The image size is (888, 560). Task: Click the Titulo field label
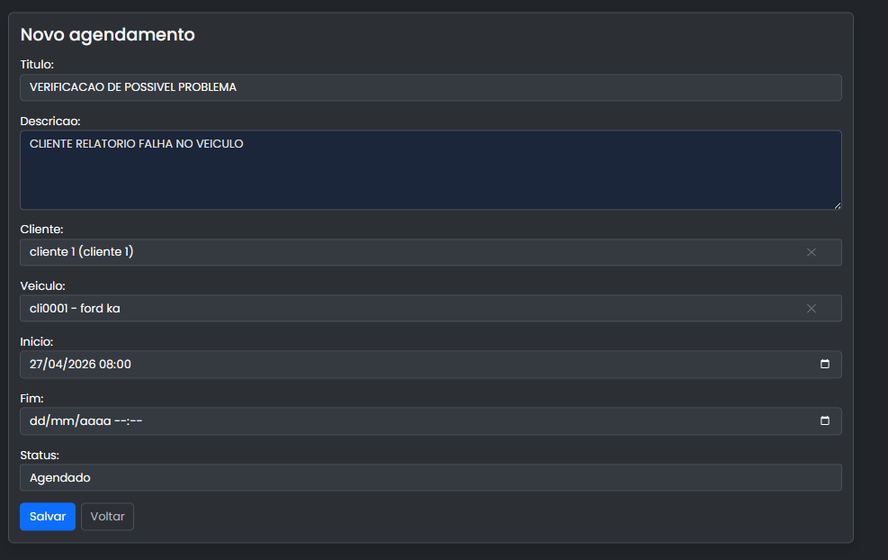pyautogui.click(x=37, y=65)
